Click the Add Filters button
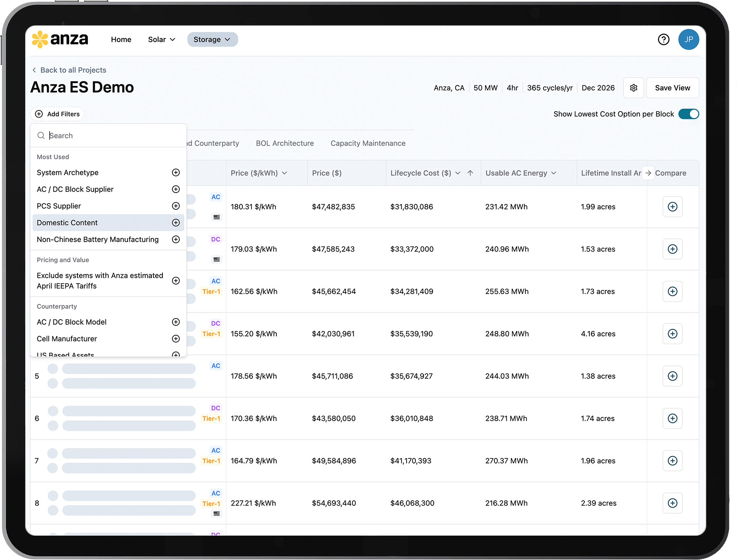 57,114
